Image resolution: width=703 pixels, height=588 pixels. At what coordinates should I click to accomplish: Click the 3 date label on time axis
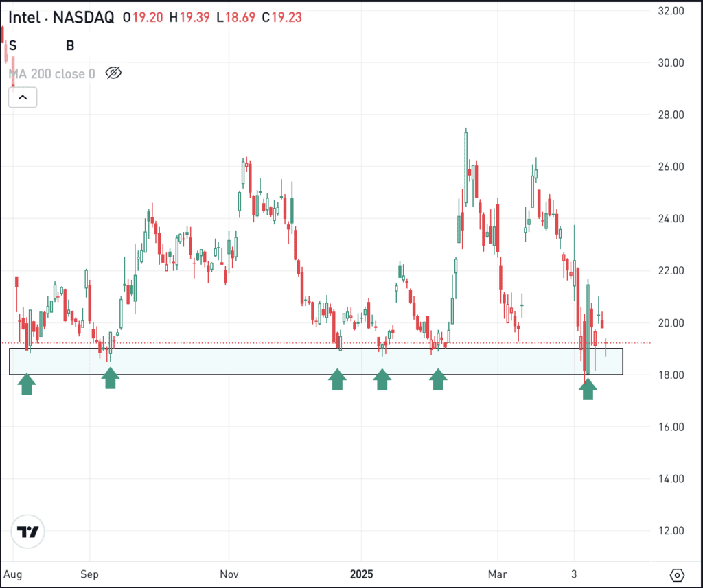coord(574,574)
